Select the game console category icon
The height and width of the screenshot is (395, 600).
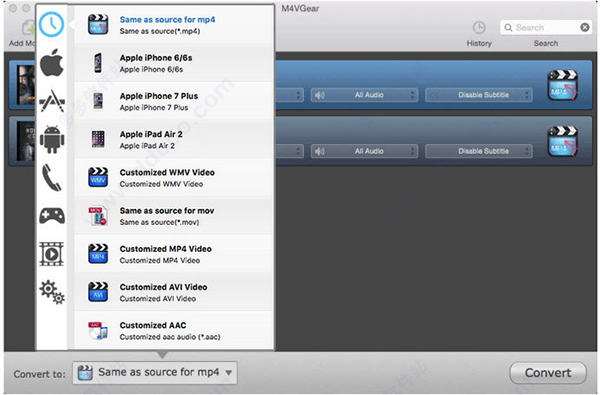pos(52,215)
